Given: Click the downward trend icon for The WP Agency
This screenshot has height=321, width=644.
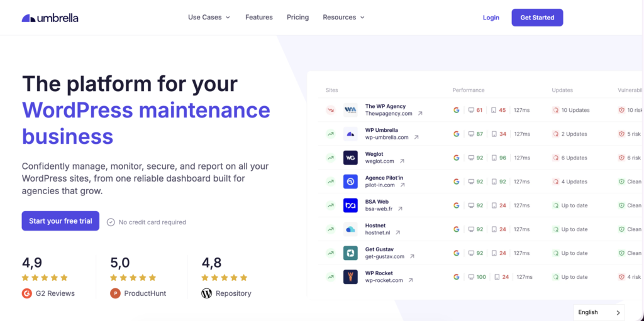Looking at the screenshot, I should coord(331,110).
